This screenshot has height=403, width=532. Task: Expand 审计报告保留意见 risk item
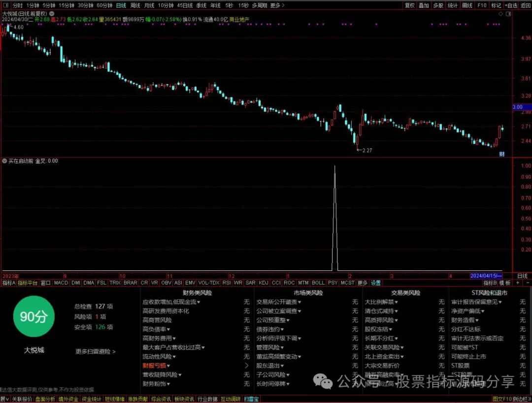[476, 302]
